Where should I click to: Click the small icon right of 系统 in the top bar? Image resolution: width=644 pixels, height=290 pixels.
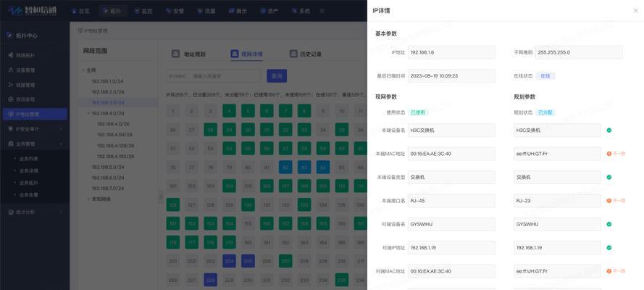click(x=322, y=11)
